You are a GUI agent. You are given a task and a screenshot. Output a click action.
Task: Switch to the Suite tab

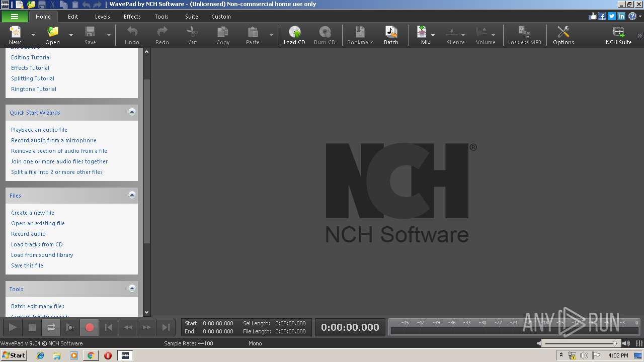(x=192, y=17)
